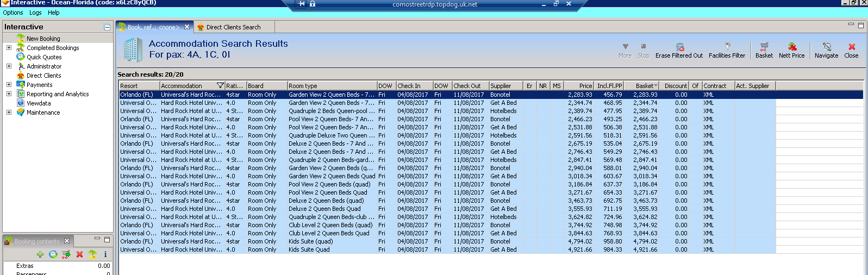Expand the Payments tree node
The image size is (868, 275).
pos(9,85)
